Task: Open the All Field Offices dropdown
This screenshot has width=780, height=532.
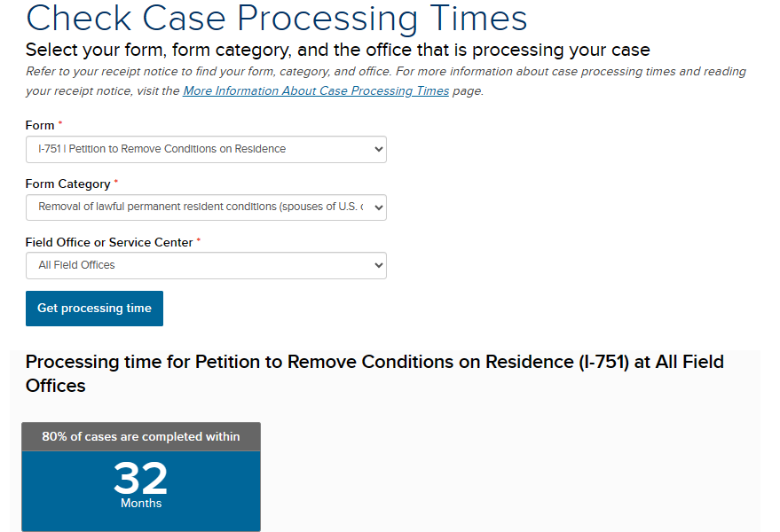Action: click(206, 265)
